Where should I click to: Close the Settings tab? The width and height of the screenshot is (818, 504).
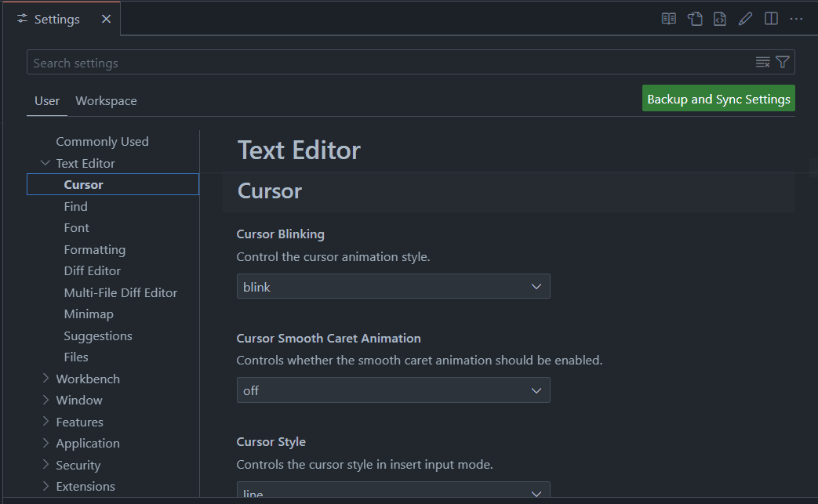click(x=107, y=19)
